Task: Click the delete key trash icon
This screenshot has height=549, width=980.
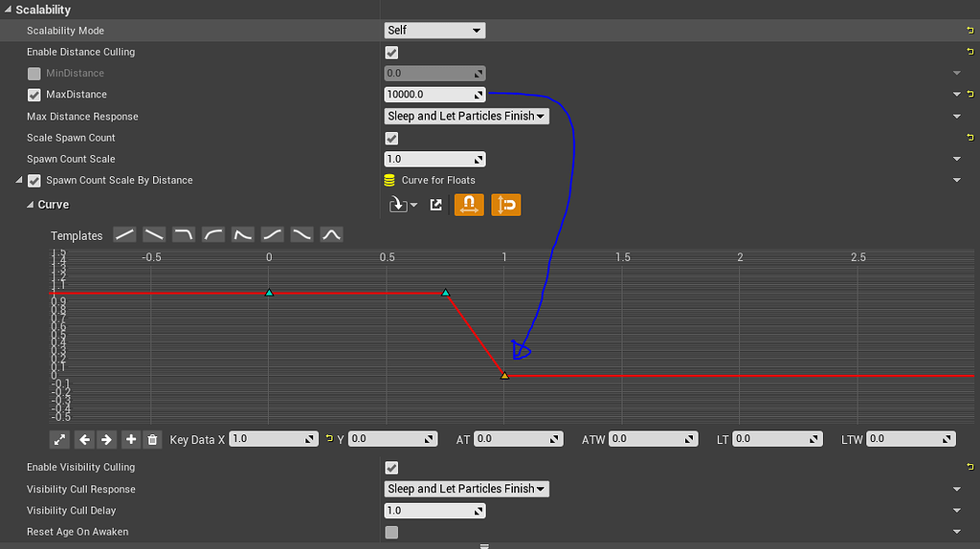Action: coord(152,440)
